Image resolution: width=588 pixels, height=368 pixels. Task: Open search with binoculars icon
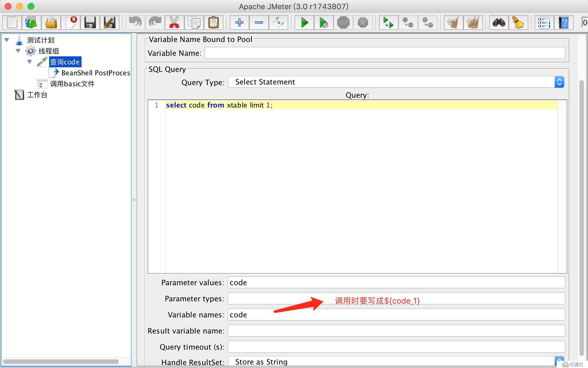[499, 22]
